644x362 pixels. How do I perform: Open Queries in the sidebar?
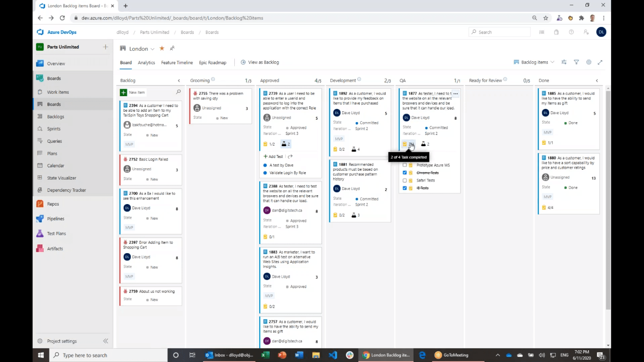click(x=54, y=141)
